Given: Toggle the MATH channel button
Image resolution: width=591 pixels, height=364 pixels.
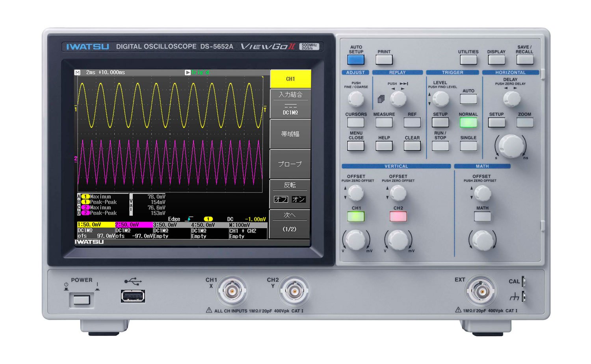Looking at the screenshot, I should [482, 216].
